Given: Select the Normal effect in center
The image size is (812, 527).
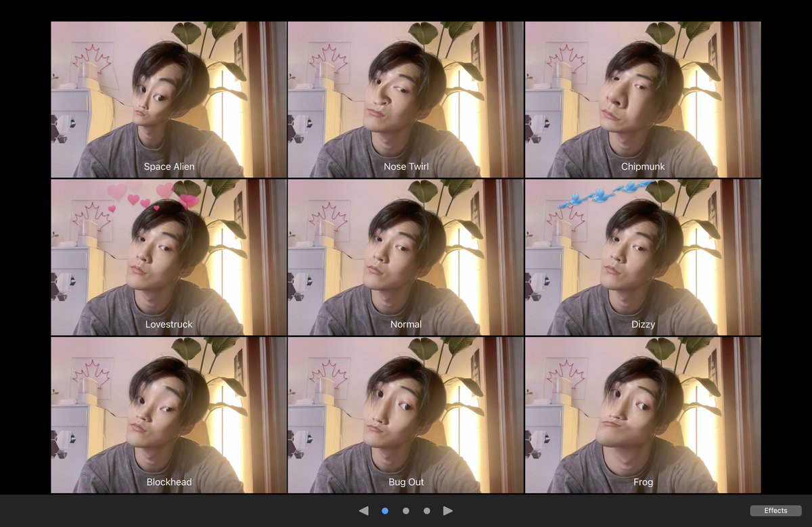Looking at the screenshot, I should click(x=406, y=257).
